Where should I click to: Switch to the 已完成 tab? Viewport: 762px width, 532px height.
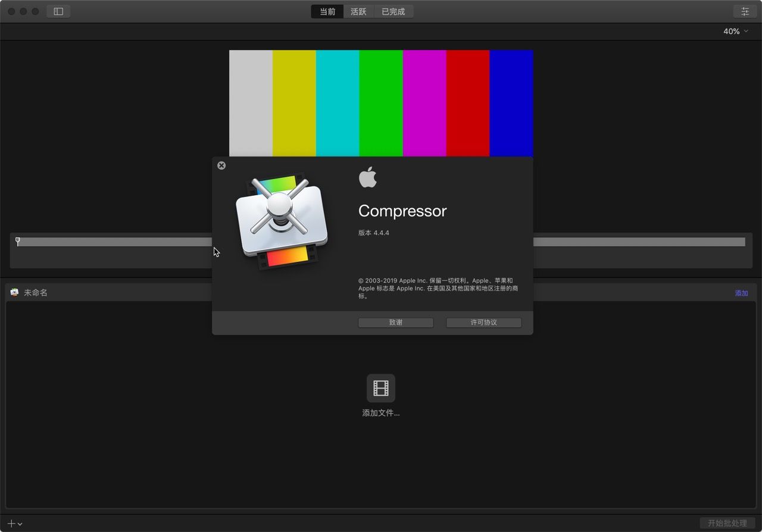pyautogui.click(x=393, y=11)
